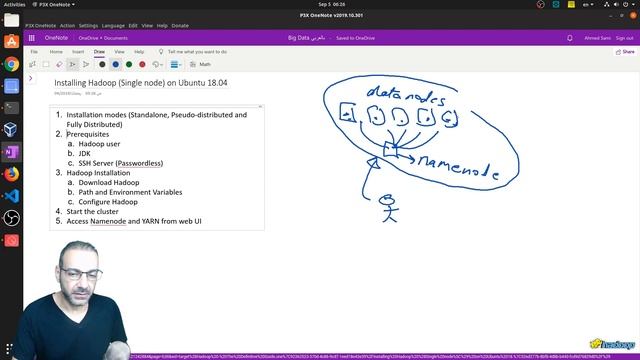640x360 pixels.
Task: Pick the pen tool left of black swatch
Action: click(x=86, y=64)
